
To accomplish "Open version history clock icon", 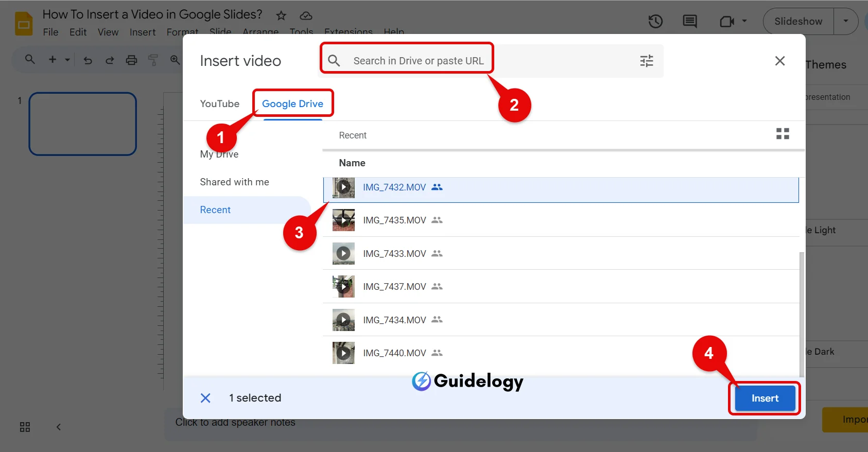I will 655,21.
